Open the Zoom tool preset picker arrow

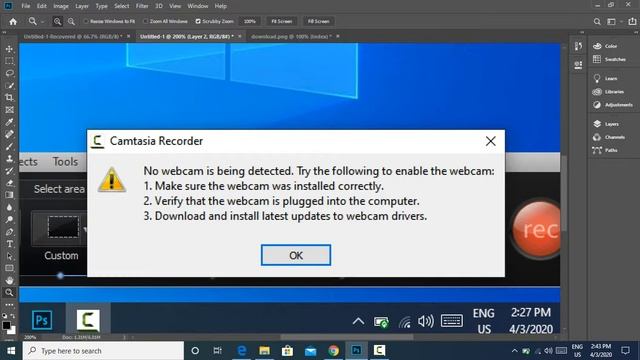(42, 22)
